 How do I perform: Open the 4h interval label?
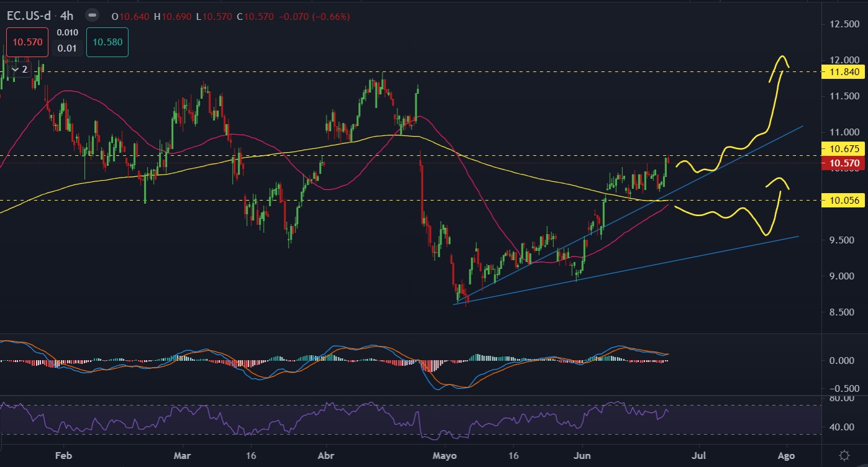pos(68,16)
